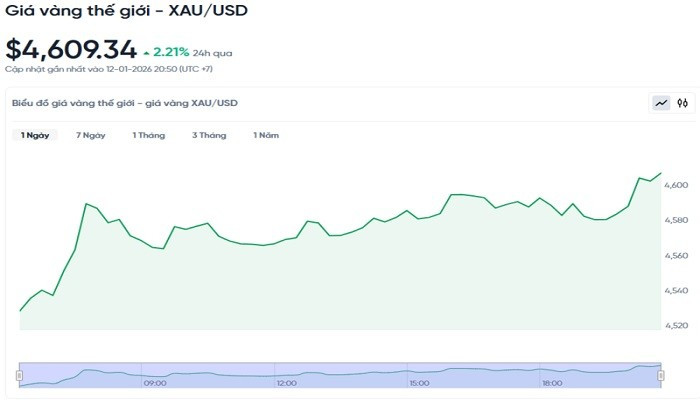Select the 3 Tháng time range
Viewport: 700px width, 400px height.
209,135
